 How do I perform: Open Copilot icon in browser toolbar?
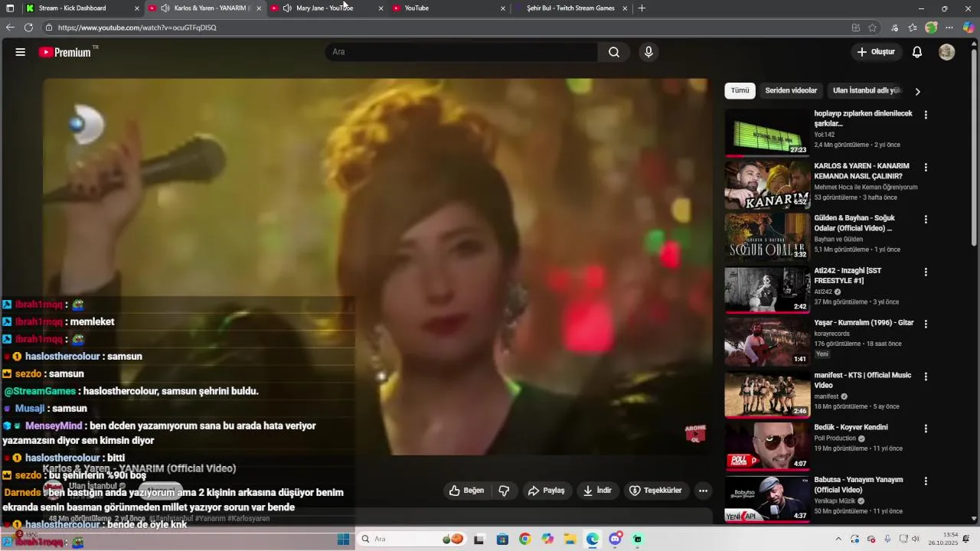[x=969, y=28]
